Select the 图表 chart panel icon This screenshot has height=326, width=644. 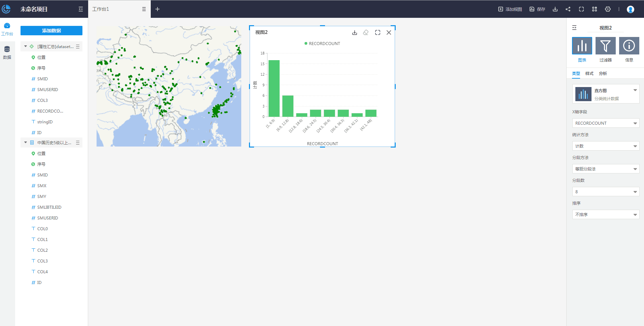582,46
